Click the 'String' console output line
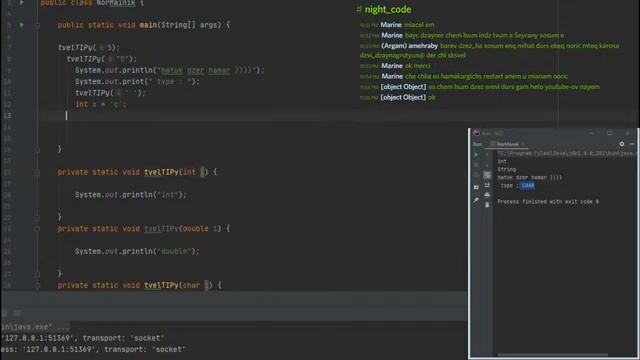The width and height of the screenshot is (640, 360). (x=507, y=169)
